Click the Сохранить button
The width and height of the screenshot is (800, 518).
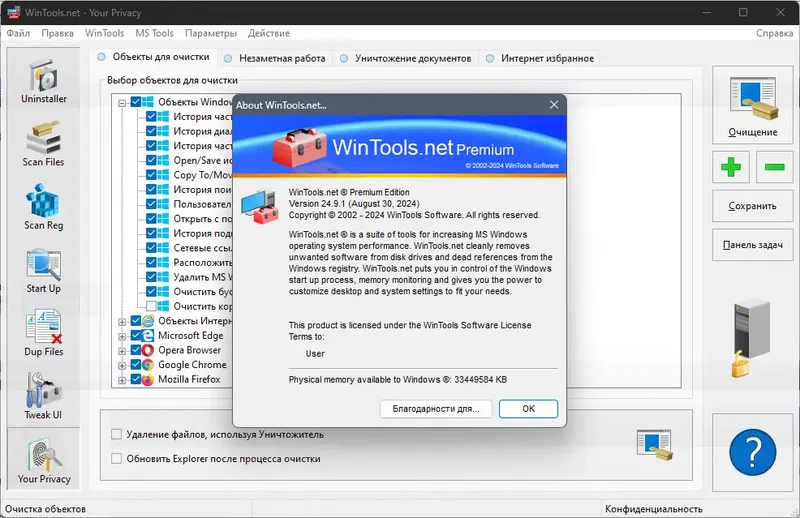(753, 206)
